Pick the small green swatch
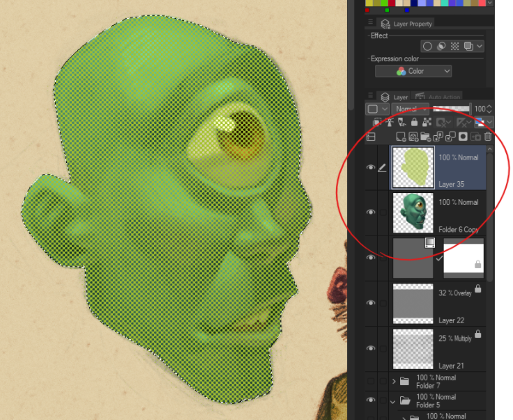Image resolution: width=513 pixels, height=420 pixels. pyautogui.click(x=387, y=10)
